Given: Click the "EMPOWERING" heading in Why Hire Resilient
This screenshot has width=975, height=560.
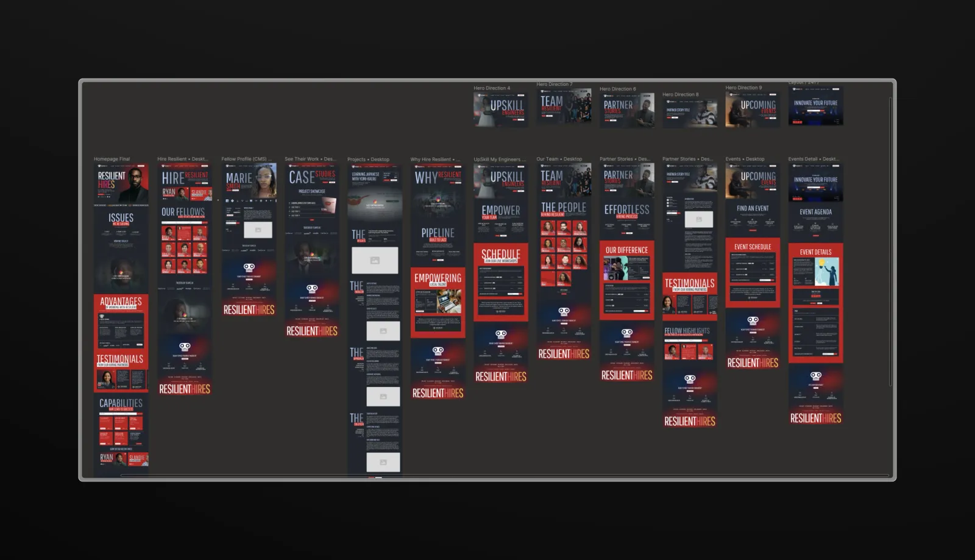Looking at the screenshot, I should [x=438, y=278].
